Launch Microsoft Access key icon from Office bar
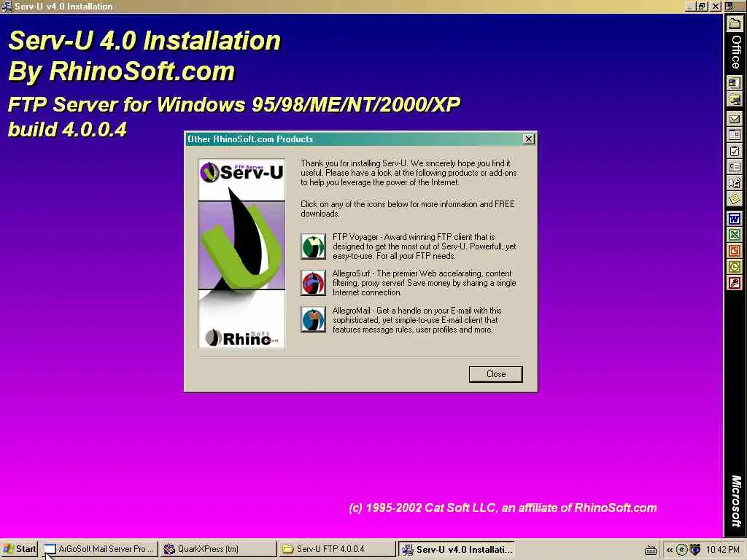The width and height of the screenshot is (747, 560). coord(734,284)
